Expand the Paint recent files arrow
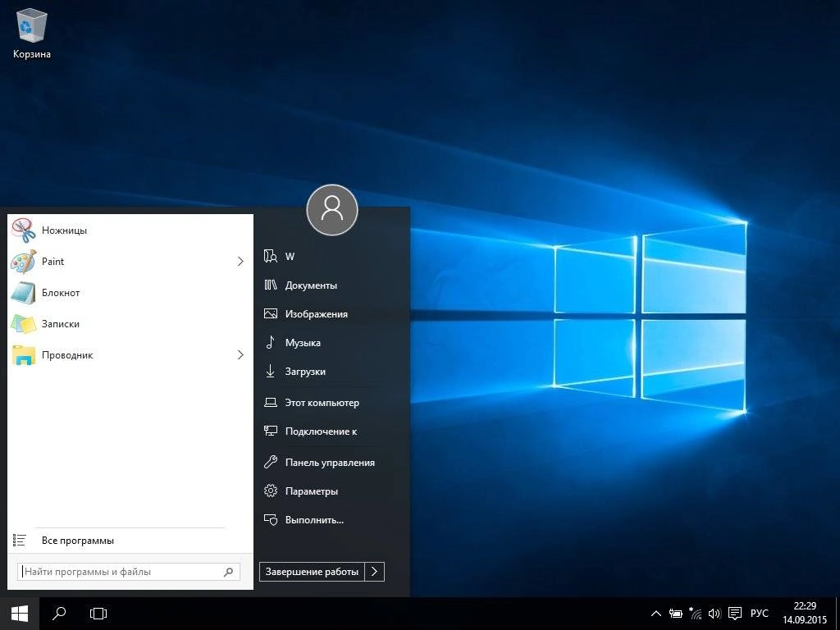This screenshot has height=630, width=840. pos(240,262)
